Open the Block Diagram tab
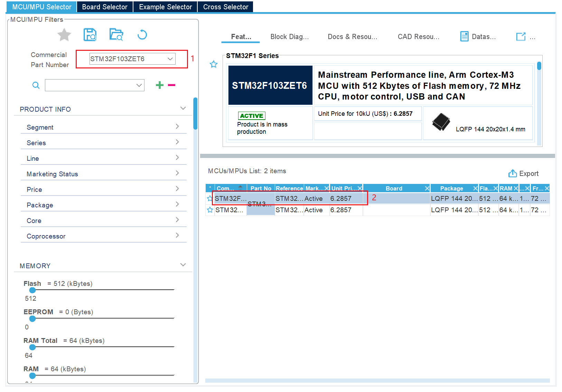 pyautogui.click(x=289, y=37)
